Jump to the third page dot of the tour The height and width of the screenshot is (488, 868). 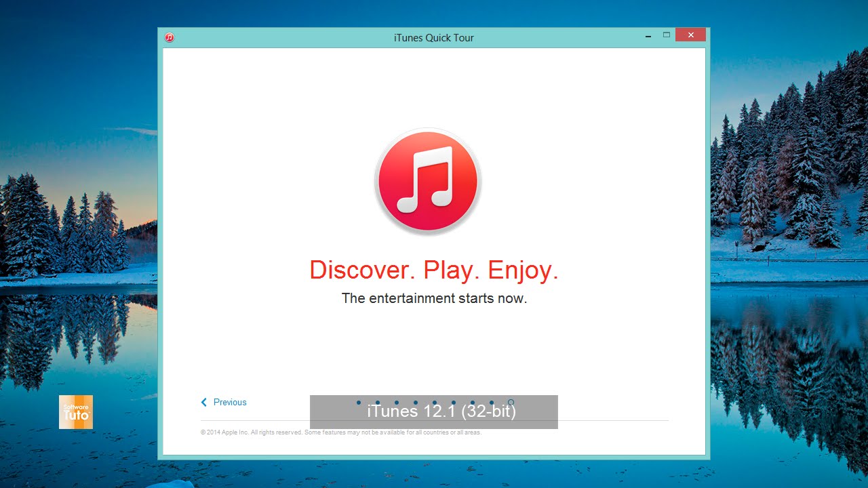pos(397,403)
